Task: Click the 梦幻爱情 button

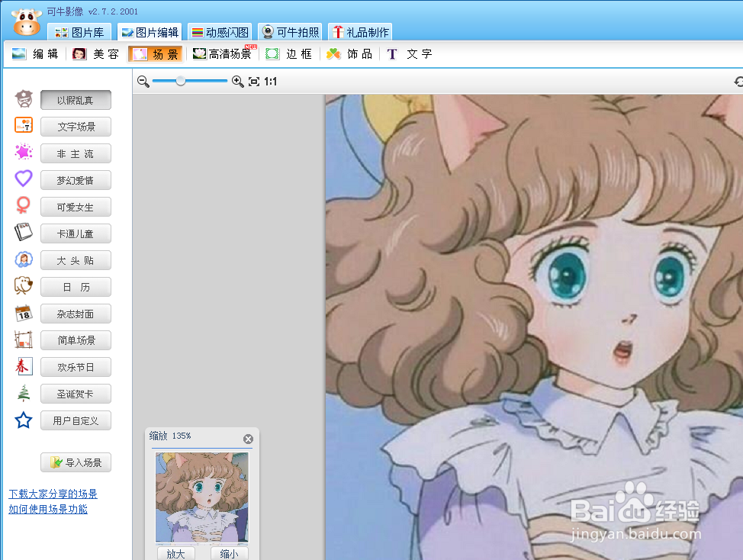Action: tap(76, 180)
